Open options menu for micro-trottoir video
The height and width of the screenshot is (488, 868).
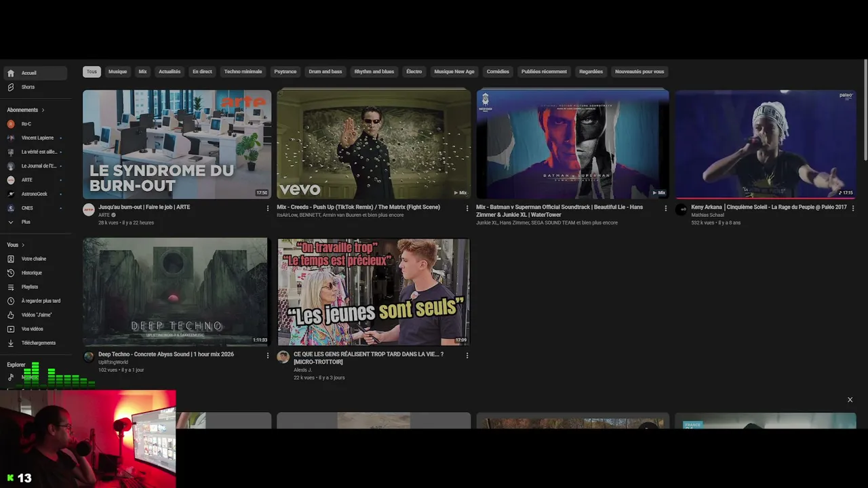click(467, 355)
